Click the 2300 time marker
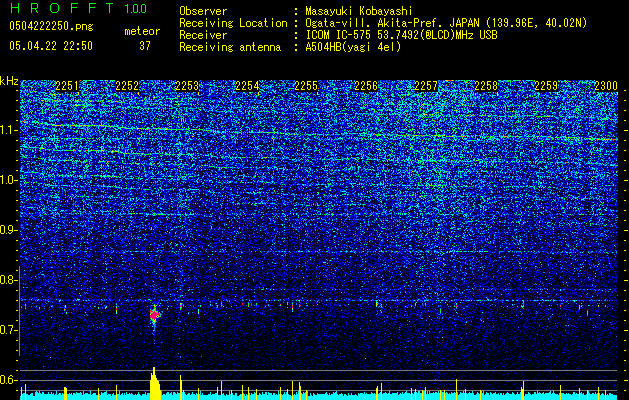This screenshot has width=629, height=400. tap(605, 86)
